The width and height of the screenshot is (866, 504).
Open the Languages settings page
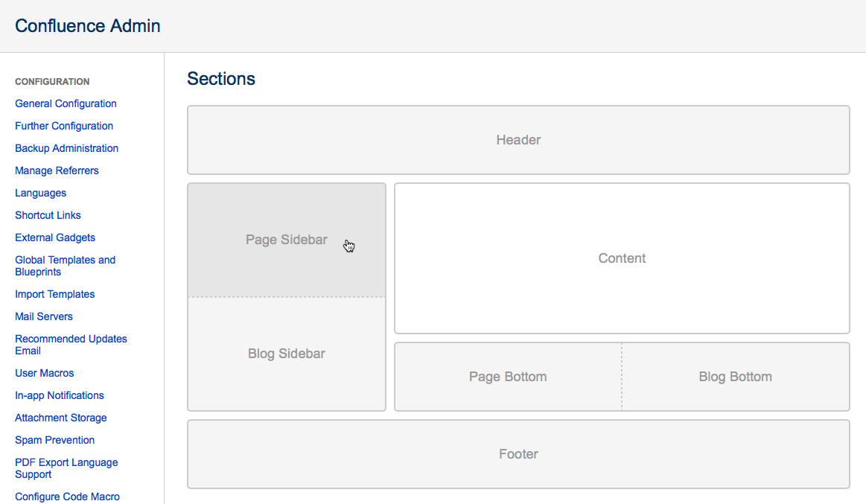(40, 193)
